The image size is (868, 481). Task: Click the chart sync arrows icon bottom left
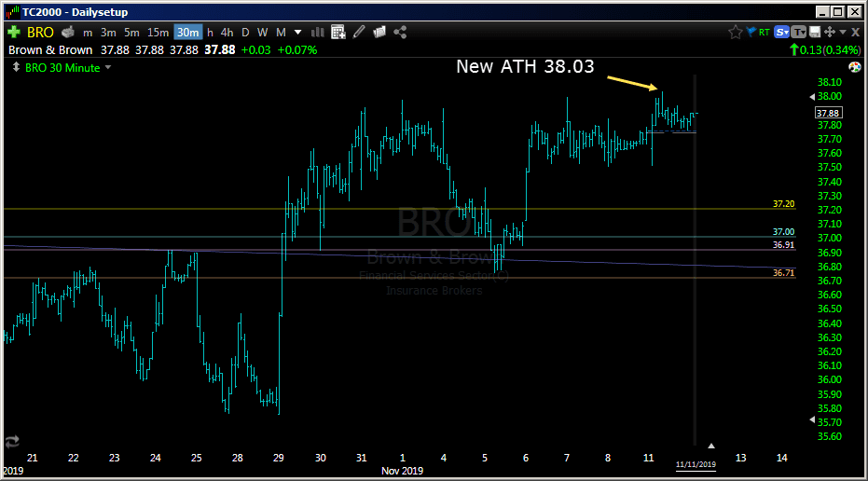[12, 441]
